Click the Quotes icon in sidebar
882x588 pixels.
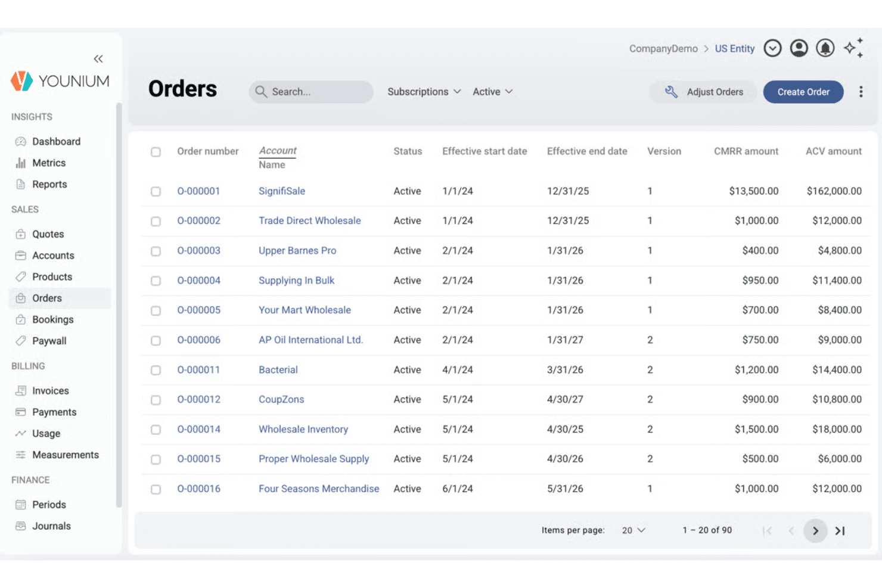point(21,234)
